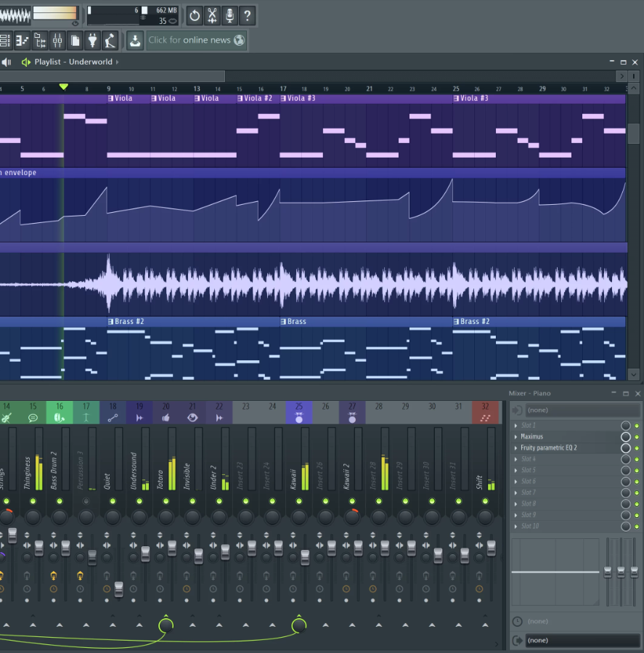Toggle the Slot 10 enable LED
This screenshot has height=653, width=644.
pos(637,527)
